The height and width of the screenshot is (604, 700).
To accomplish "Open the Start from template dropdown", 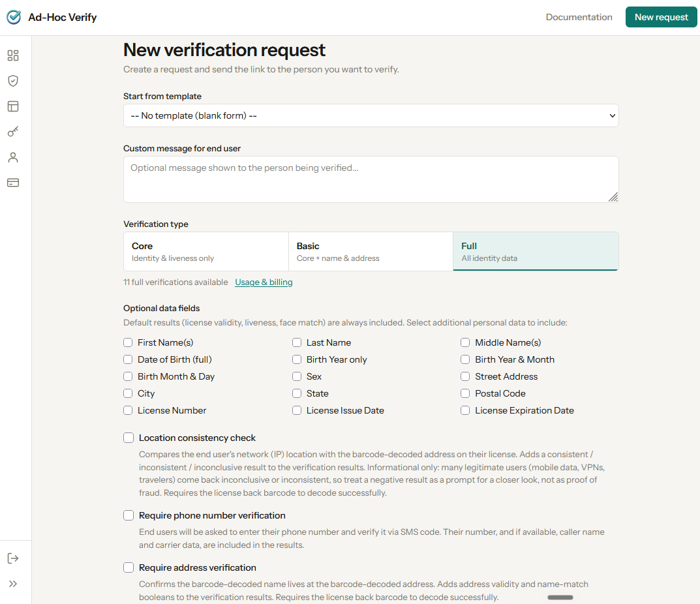I will coord(371,115).
